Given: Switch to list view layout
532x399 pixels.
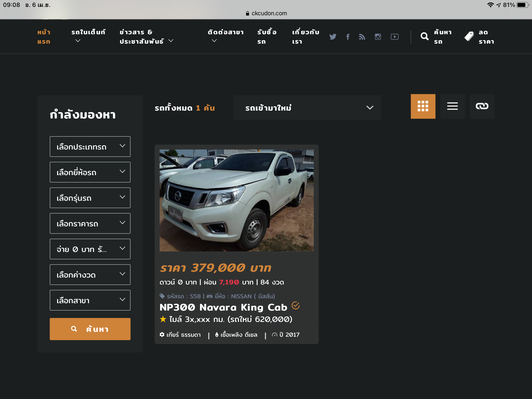Looking at the screenshot, I should [452, 106].
